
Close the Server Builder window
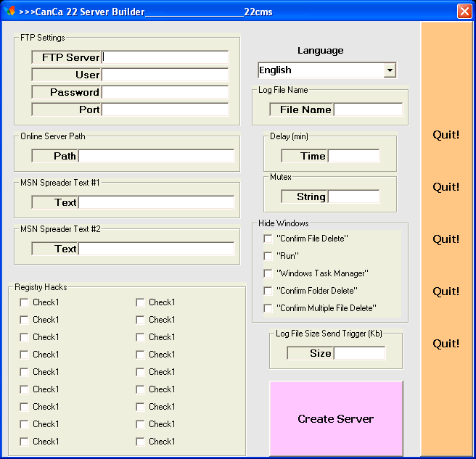(464, 12)
